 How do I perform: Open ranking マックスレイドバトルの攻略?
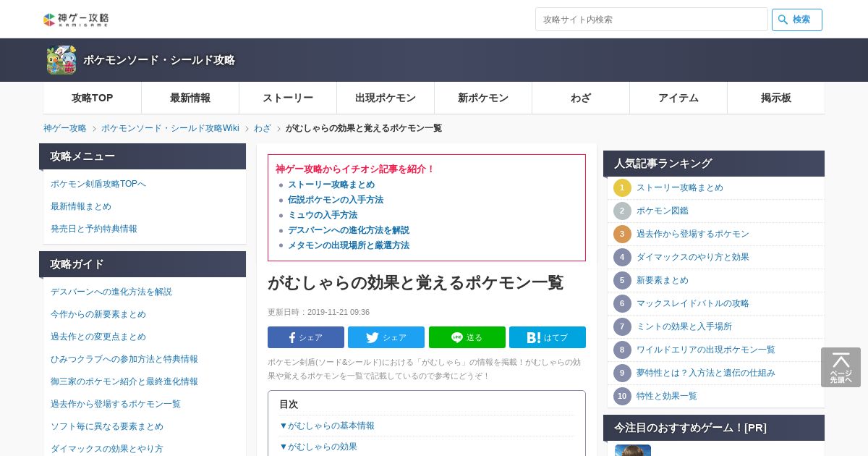[x=693, y=303]
